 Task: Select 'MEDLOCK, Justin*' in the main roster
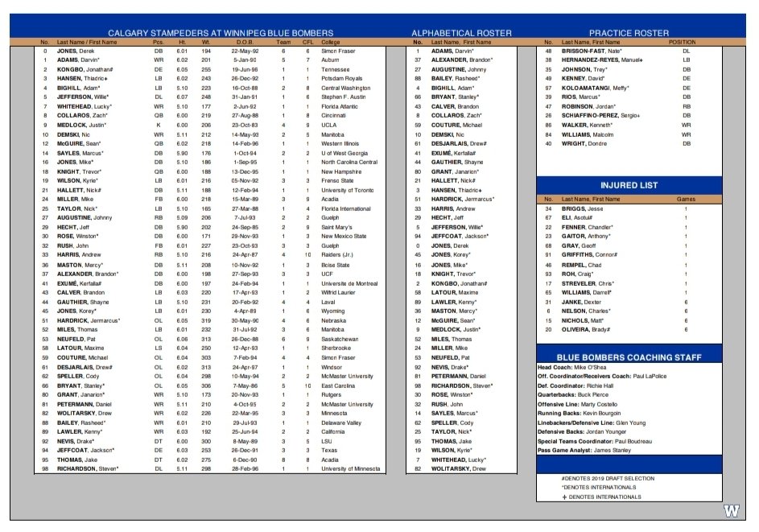(81, 125)
